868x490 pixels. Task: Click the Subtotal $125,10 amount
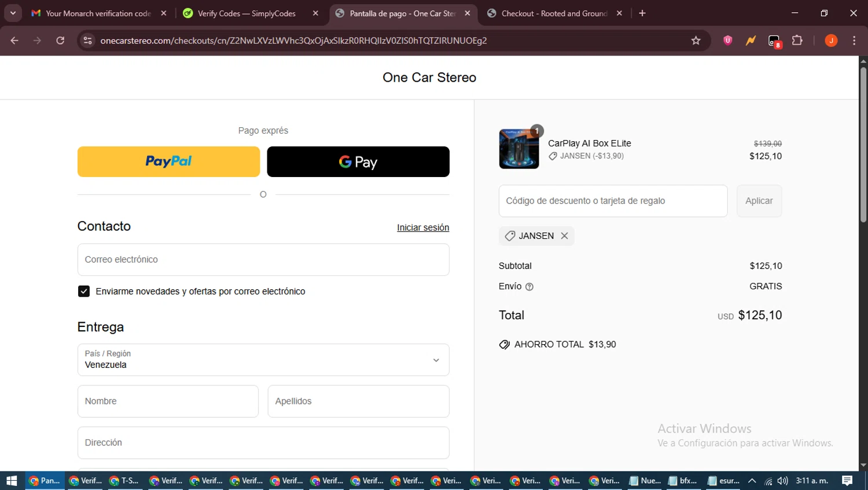point(766,266)
